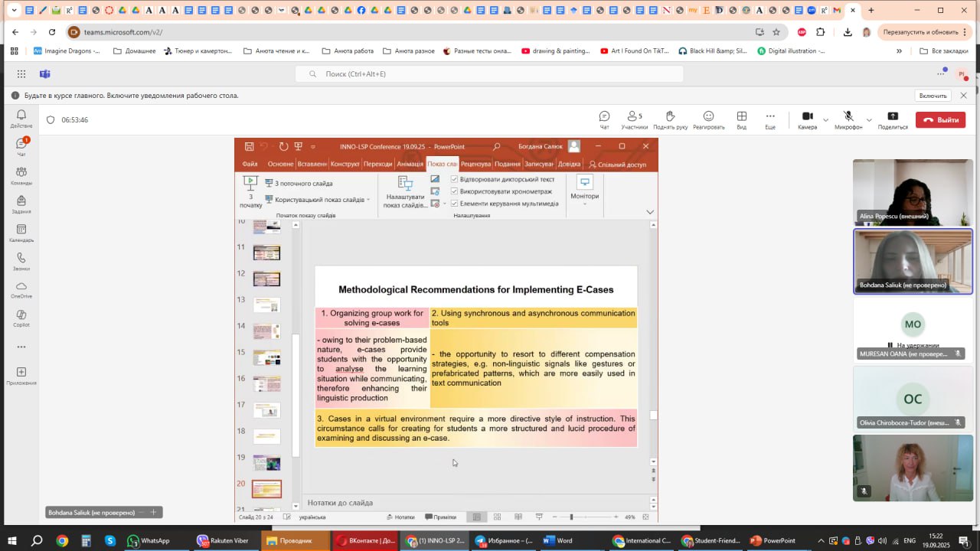The height and width of the screenshot is (551, 980).
Task: Show the meeting participants list
Action: pos(634,119)
